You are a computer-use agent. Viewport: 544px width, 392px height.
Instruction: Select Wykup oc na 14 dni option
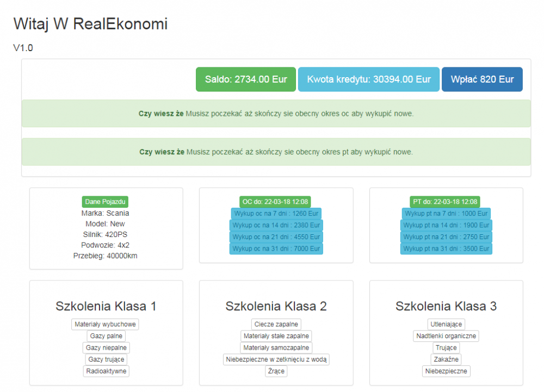[276, 225]
